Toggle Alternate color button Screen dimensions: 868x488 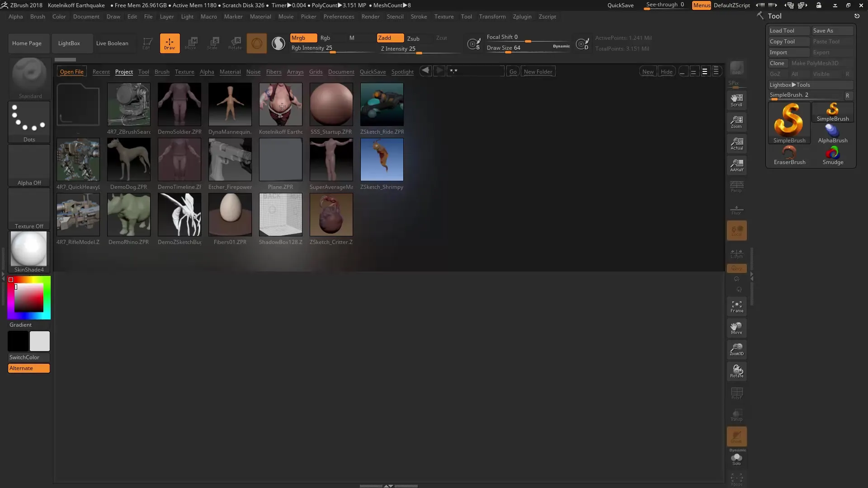coord(29,368)
